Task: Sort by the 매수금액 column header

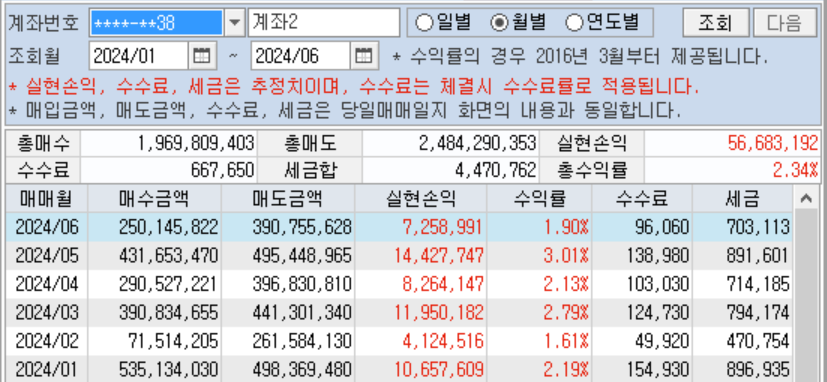Action: point(155,198)
